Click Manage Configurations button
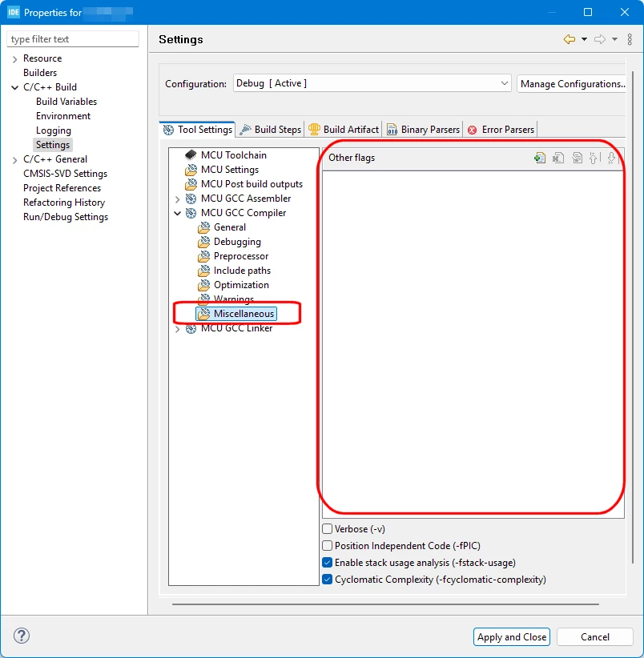 tap(572, 83)
